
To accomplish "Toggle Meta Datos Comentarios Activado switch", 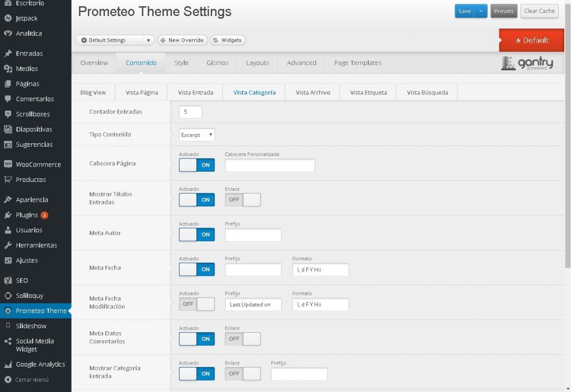I will pyautogui.click(x=197, y=339).
